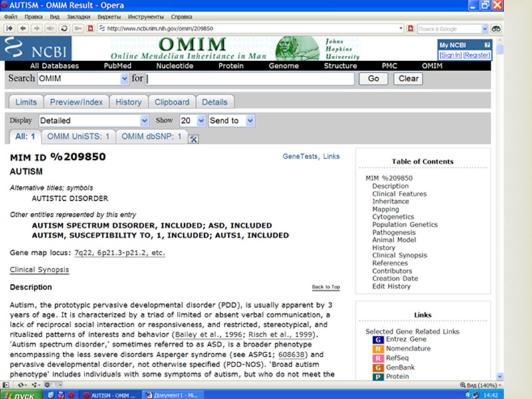Select the OMIM dbSNP: 1 tab

[152, 136]
